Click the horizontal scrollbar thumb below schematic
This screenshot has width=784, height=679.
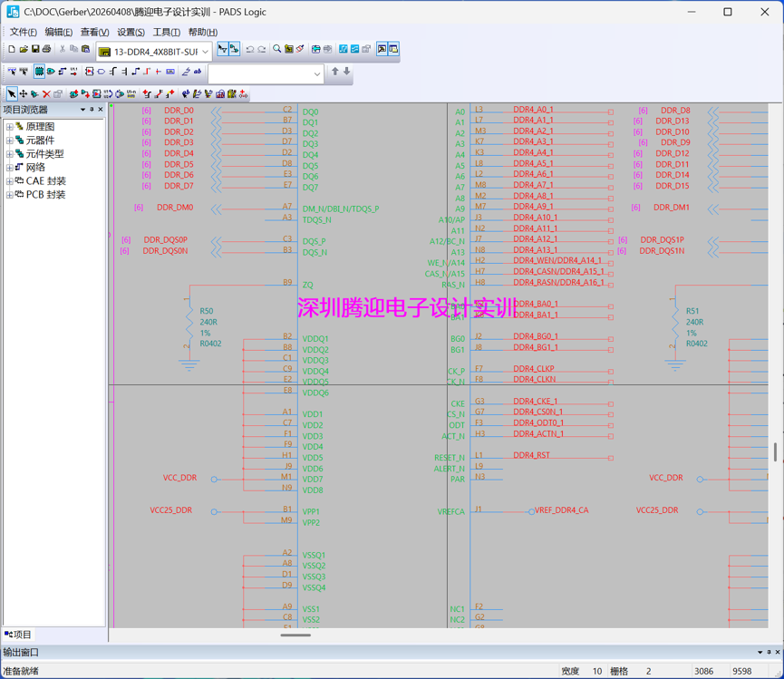295,635
